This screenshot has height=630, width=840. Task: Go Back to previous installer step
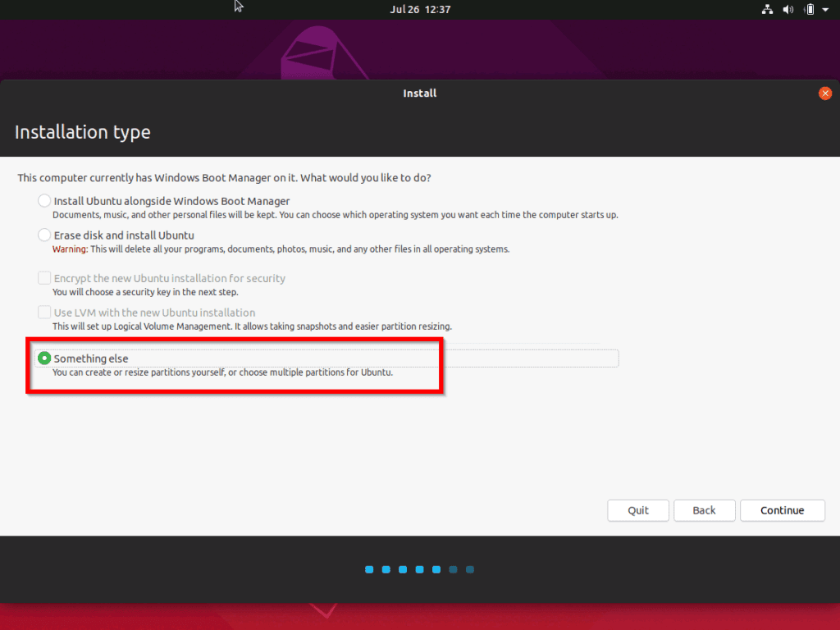tap(704, 510)
